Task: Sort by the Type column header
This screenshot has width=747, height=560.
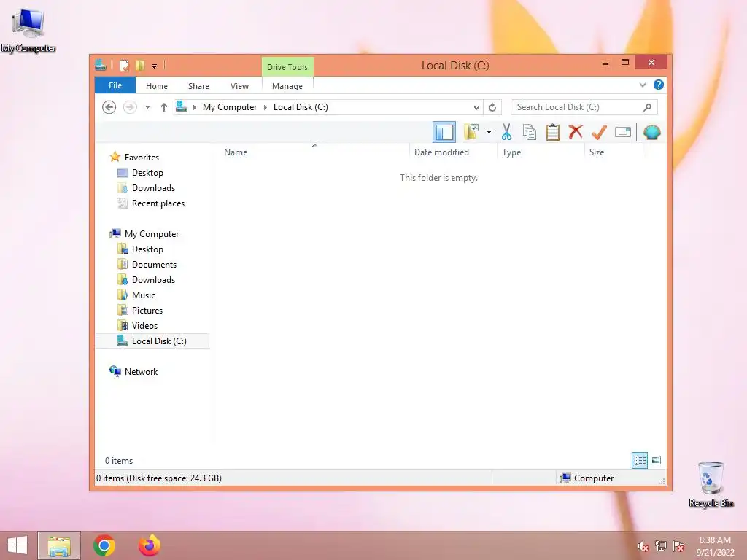Action: click(511, 152)
